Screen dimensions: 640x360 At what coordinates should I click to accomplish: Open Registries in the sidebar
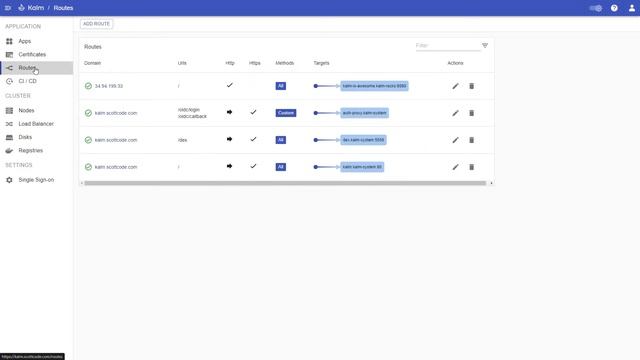(x=37, y=151)
